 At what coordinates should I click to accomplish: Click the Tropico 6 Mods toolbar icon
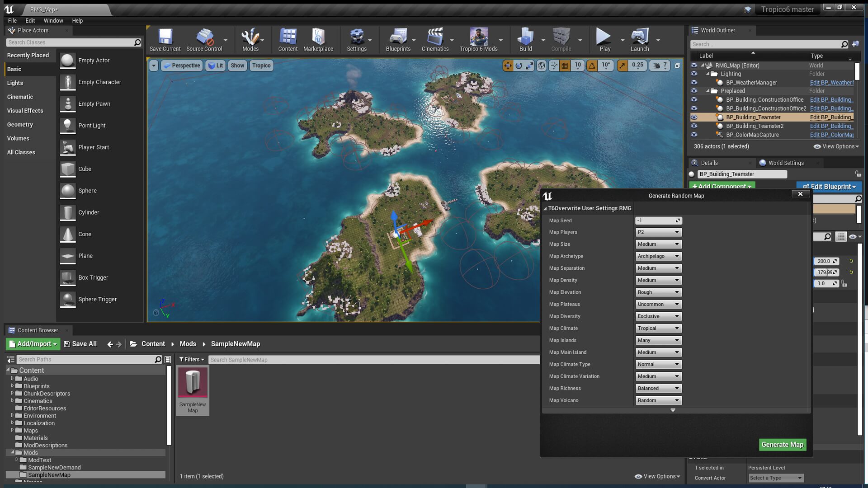click(x=479, y=40)
